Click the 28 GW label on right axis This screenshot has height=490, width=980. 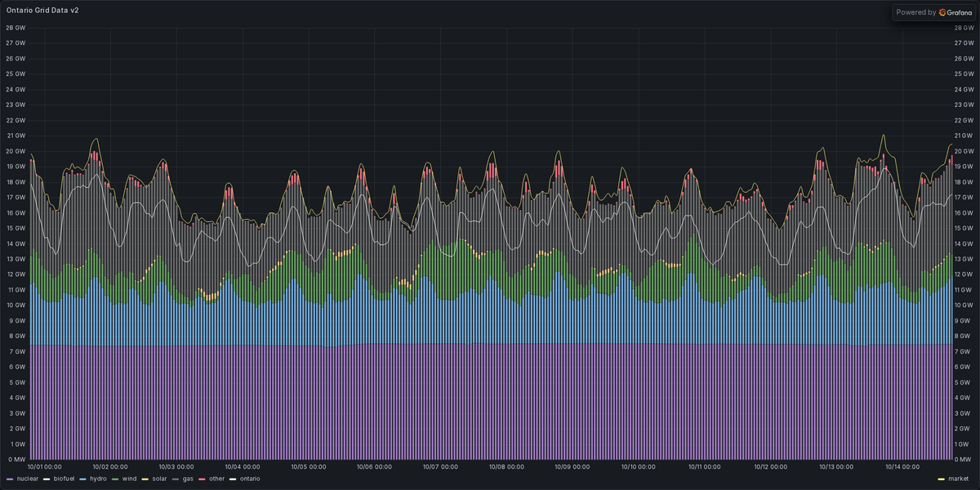[x=964, y=28]
